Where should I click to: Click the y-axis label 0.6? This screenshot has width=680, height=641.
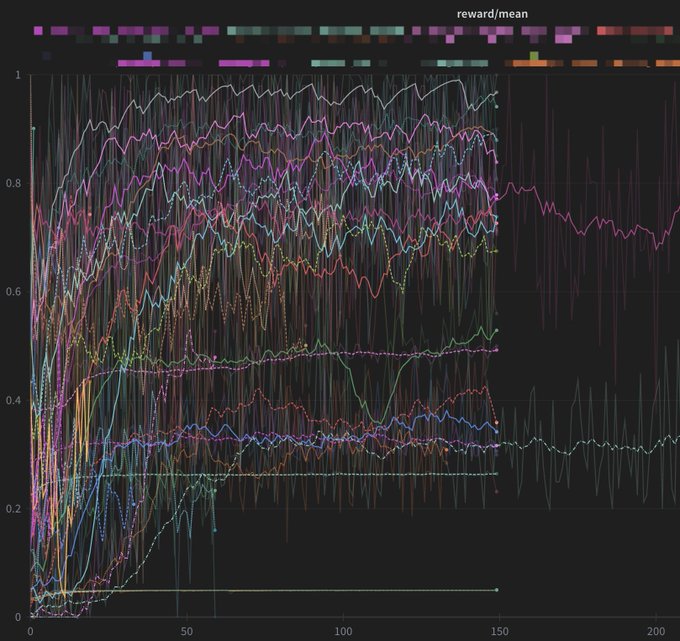tap(14, 292)
